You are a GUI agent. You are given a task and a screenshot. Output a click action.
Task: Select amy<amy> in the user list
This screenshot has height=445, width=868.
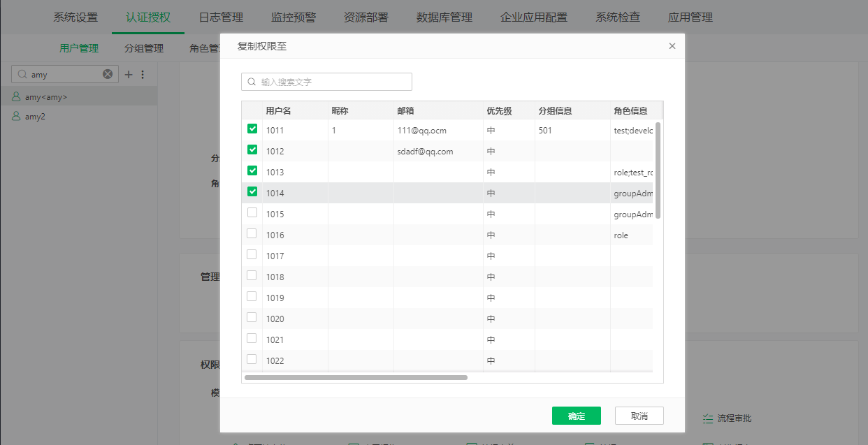pyautogui.click(x=46, y=97)
